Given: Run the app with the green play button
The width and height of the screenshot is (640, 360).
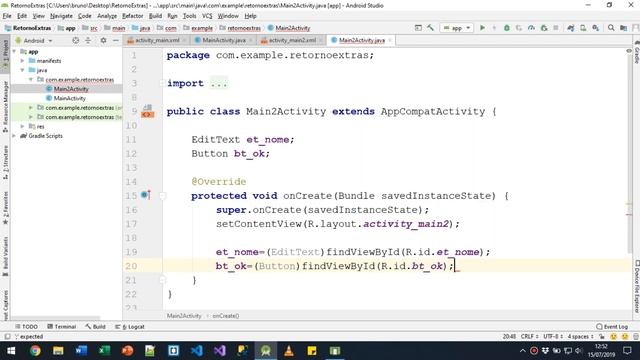Looking at the screenshot, I should [x=482, y=28].
